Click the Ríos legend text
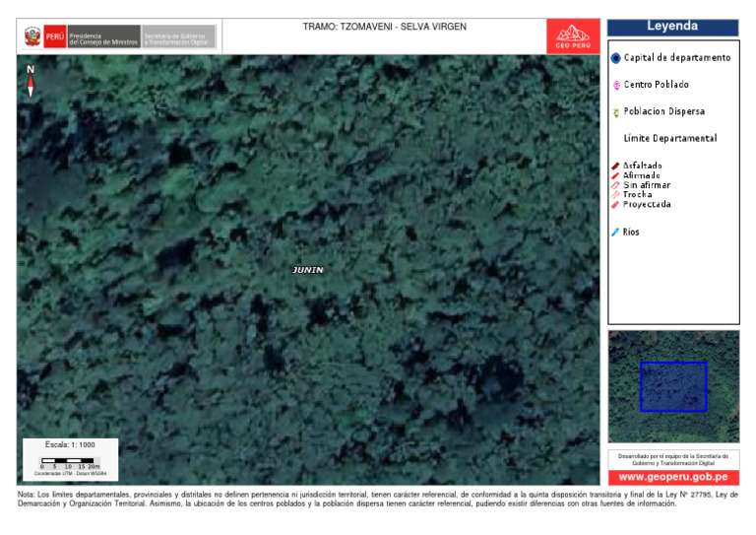The width and height of the screenshot is (756, 535). pyautogui.click(x=631, y=233)
